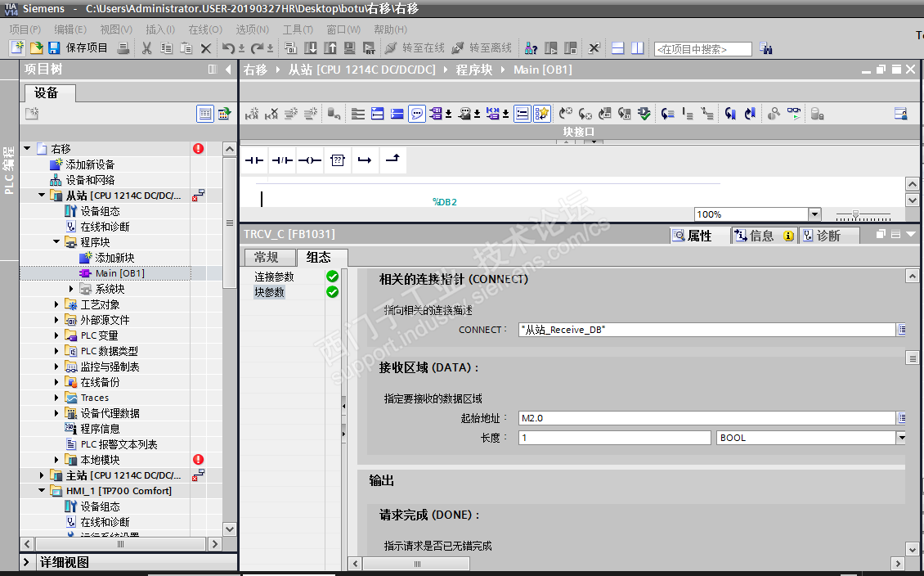
Task: Switch to the 常规 tab
Action: click(269, 257)
